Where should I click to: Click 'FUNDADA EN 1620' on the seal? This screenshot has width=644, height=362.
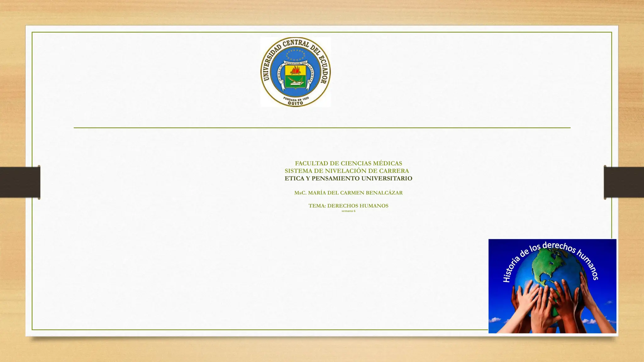point(296,99)
